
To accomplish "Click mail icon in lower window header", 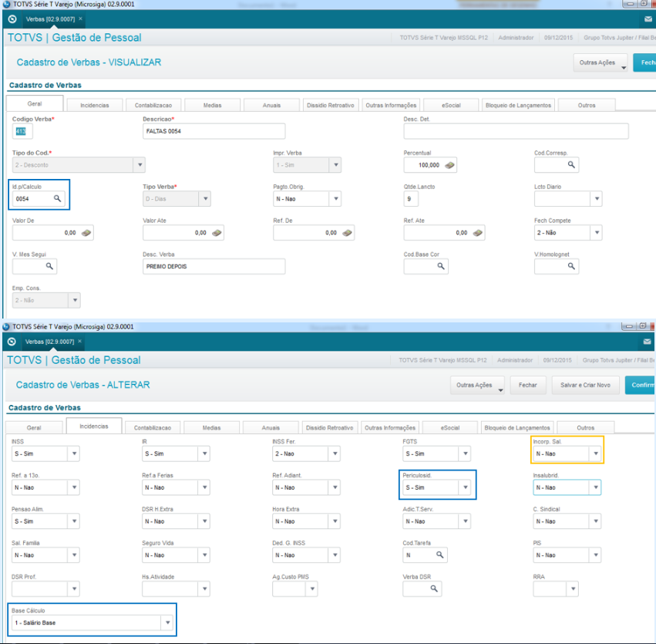I will click(648, 342).
